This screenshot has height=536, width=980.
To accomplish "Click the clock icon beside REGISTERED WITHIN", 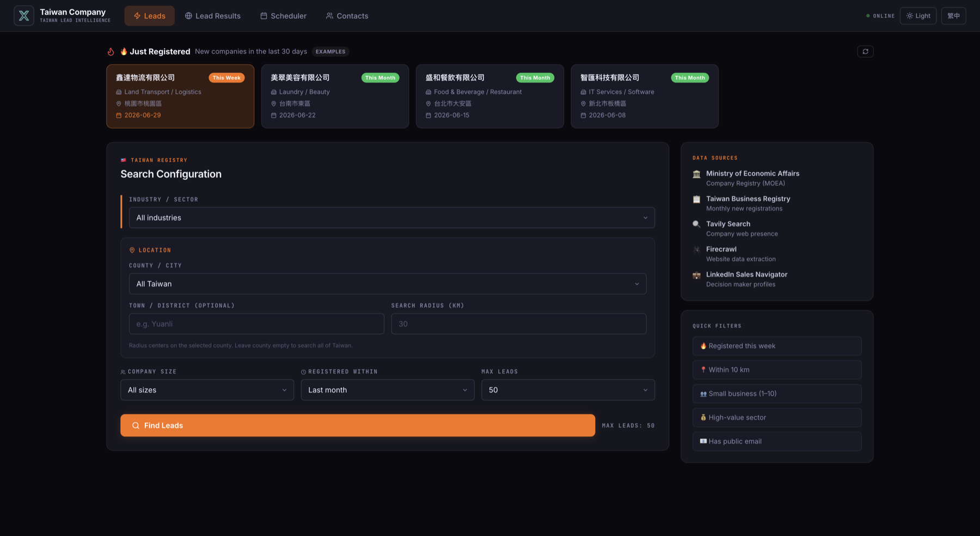I will 303,372.
